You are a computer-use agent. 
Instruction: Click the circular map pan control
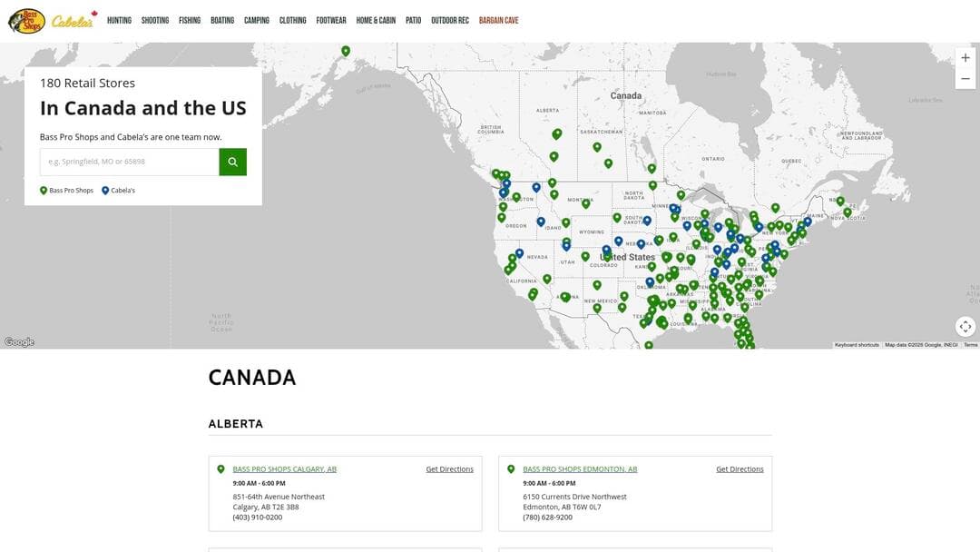point(965,326)
